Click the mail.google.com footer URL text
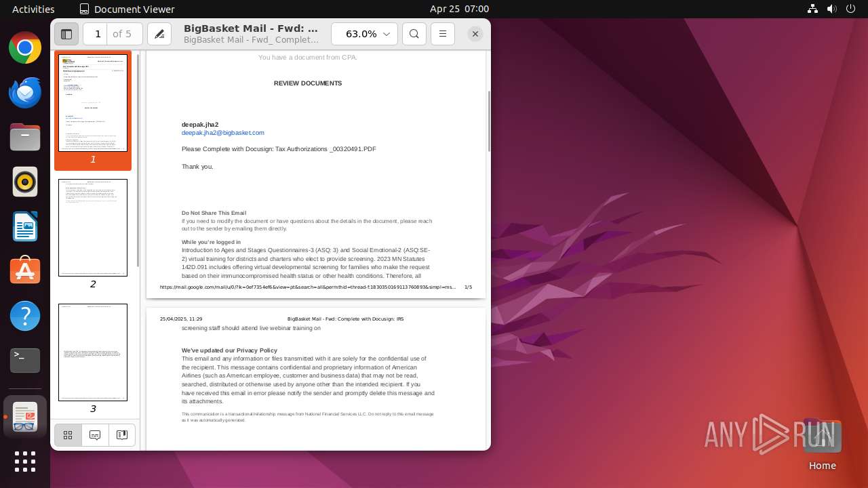868x488 pixels. [x=308, y=287]
